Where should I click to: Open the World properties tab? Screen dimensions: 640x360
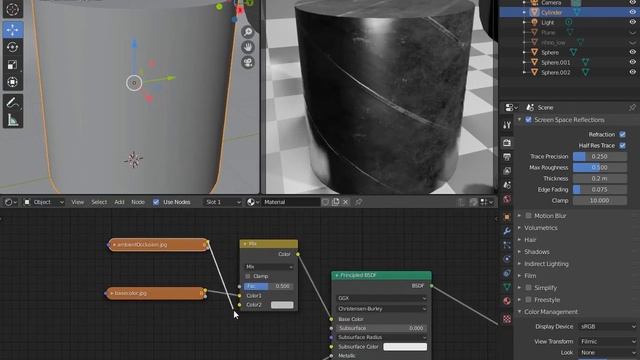point(507,199)
